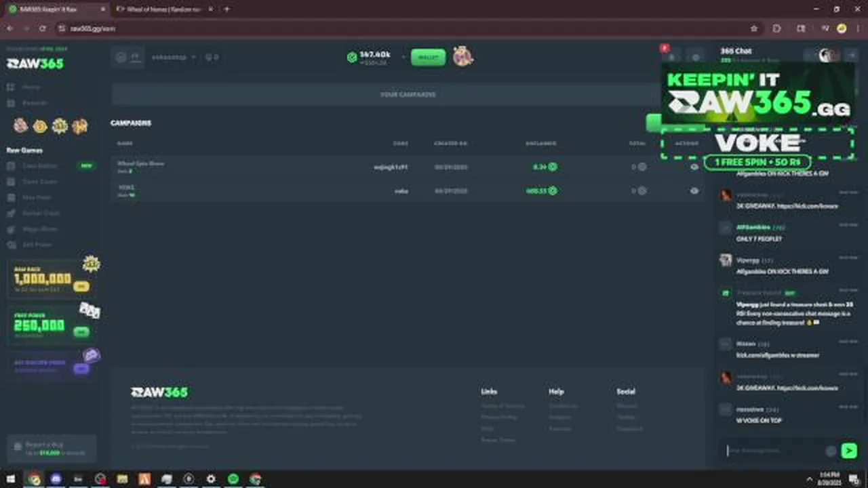
Task: Toggle eye icon for Wheel Spin Show campaign
Action: click(x=694, y=167)
